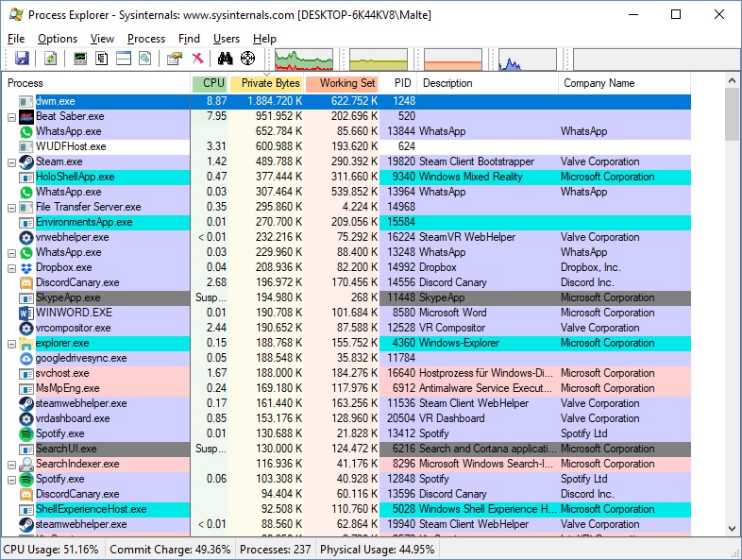The image size is (742, 560).
Task: Open the yellow commit history graph
Action: [379, 59]
